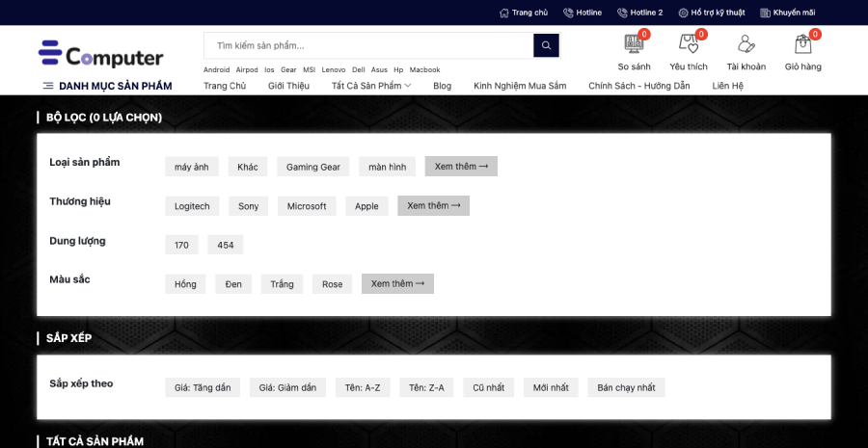Screen dimensions: 868x448
Task: Toggle the Gaming Gear filter
Action: 313,167
